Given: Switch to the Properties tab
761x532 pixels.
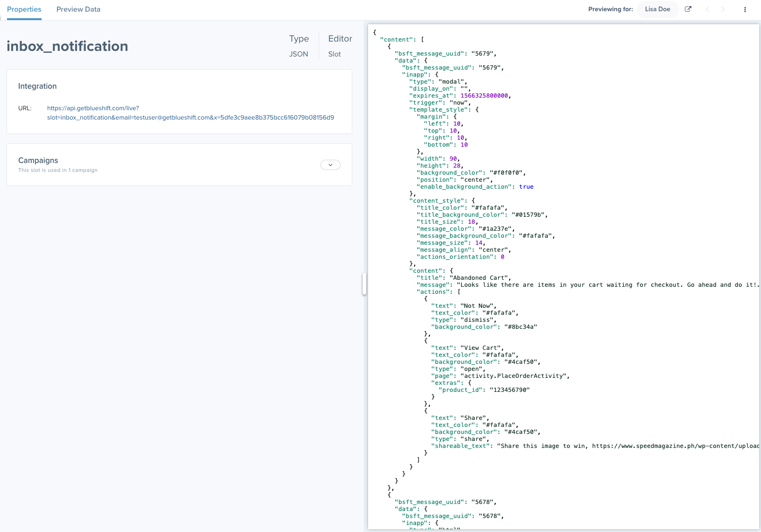Looking at the screenshot, I should [24, 9].
